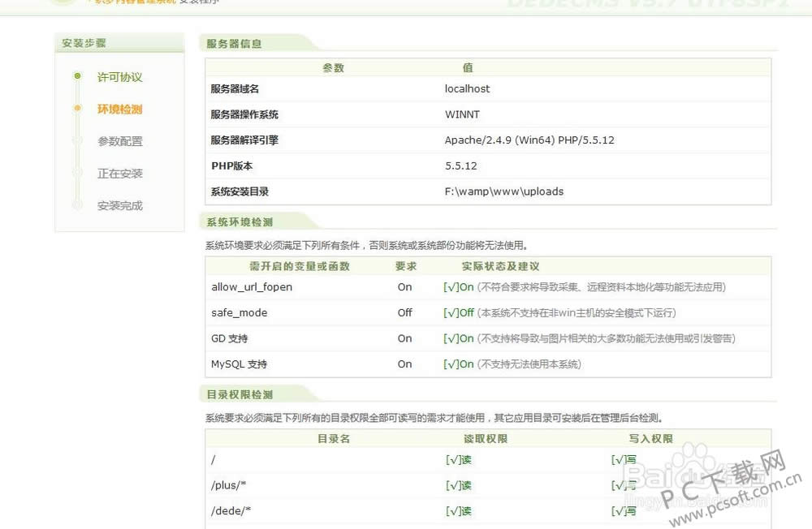Click the [√]On status for MySQL 支持
Image resolution: width=812 pixels, height=529 pixels.
pyautogui.click(x=458, y=365)
